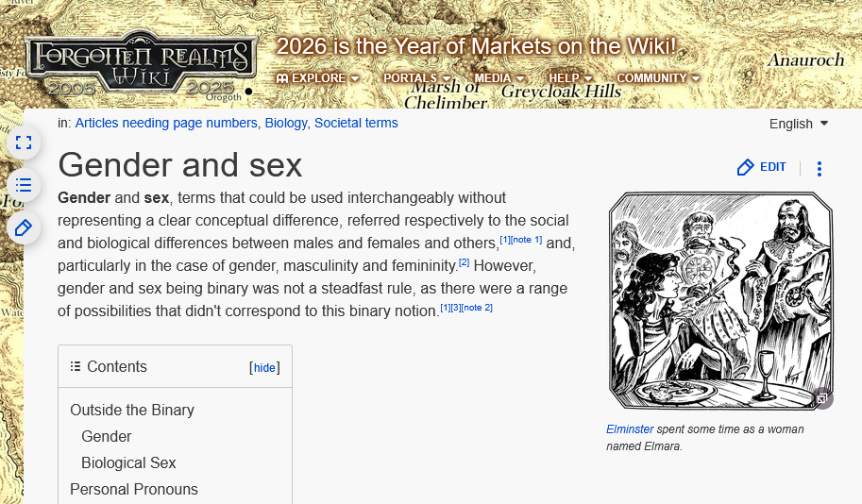This screenshot has width=862, height=504.
Task: Hide the Contents box
Action: [x=264, y=368]
